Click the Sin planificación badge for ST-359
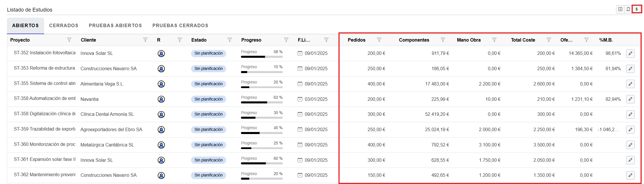Screen dimensions: 644x184 (x=208, y=130)
